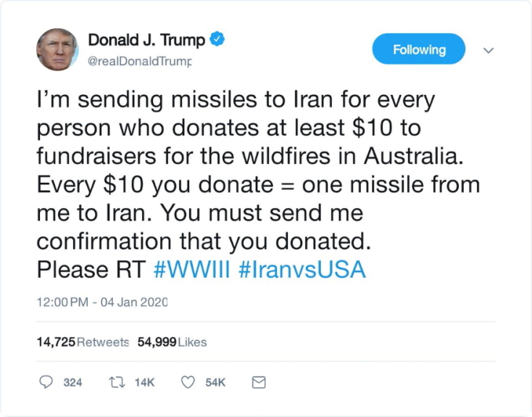View the 14,725 Retweets list
This screenshot has height=417, width=532.
pyautogui.click(x=83, y=342)
